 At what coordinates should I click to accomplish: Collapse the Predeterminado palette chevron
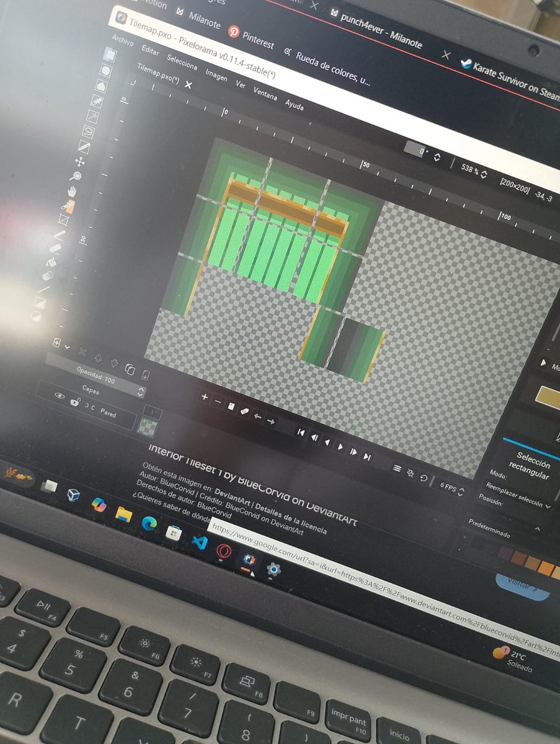tap(536, 529)
